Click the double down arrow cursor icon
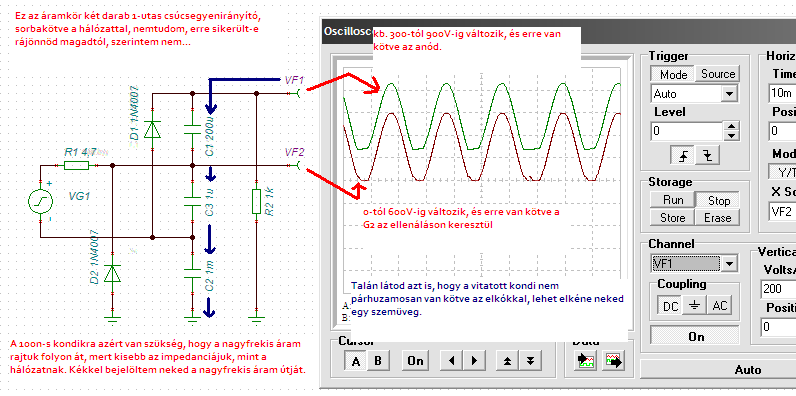796x396 pixels. 530,361
